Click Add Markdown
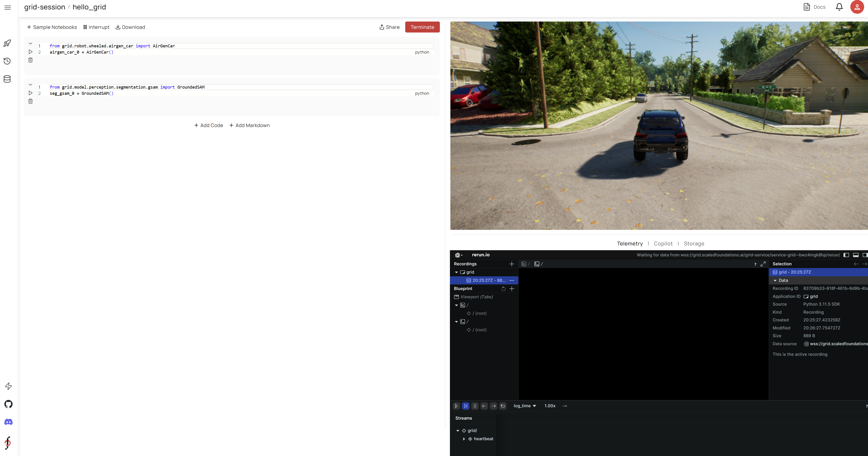This screenshot has height=456, width=868. click(249, 125)
